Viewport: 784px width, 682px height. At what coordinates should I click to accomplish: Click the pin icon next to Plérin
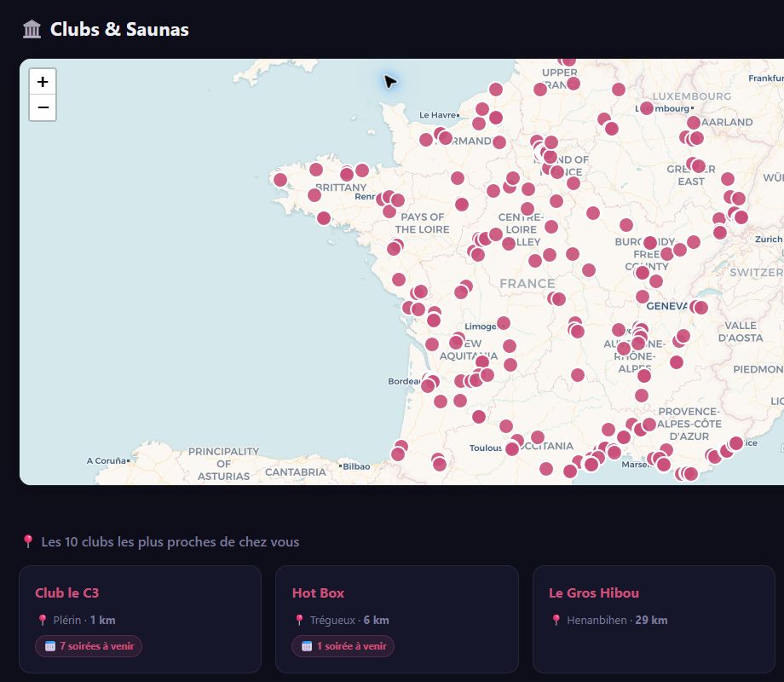[43, 620]
